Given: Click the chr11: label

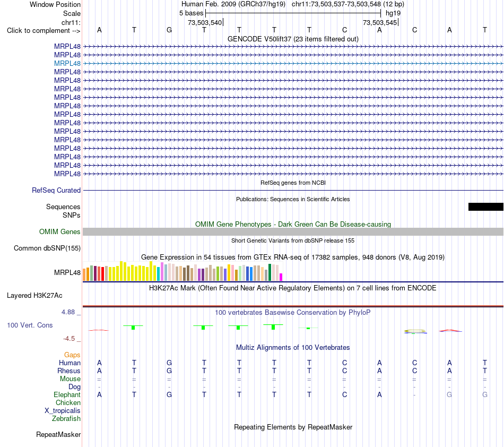Looking at the screenshot, I should (71, 22).
